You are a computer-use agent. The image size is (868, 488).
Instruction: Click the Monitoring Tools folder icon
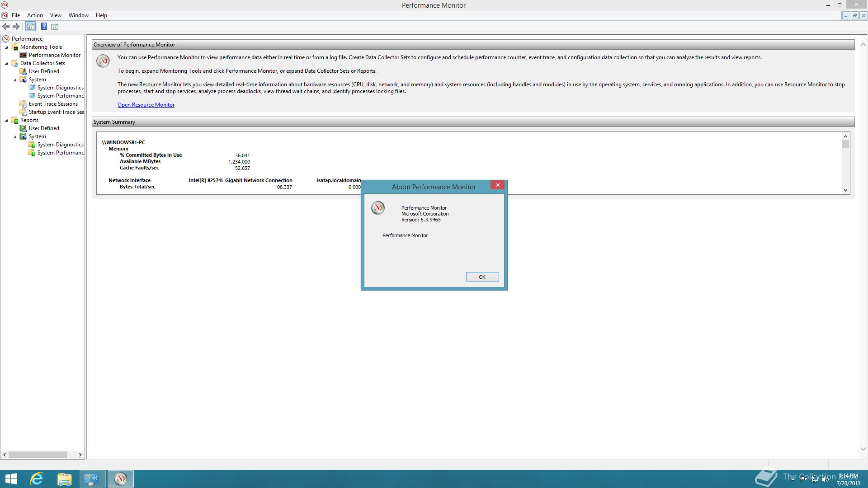[14, 47]
